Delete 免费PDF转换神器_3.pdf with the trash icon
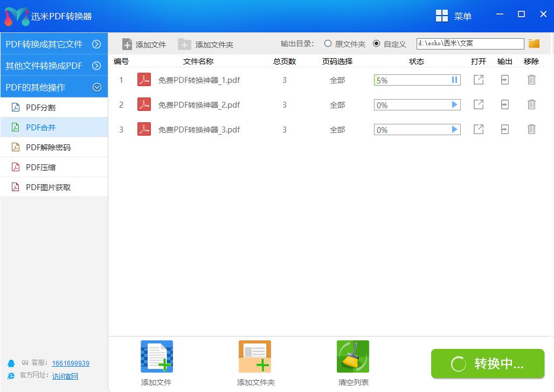This screenshot has height=392, width=554. coord(531,129)
